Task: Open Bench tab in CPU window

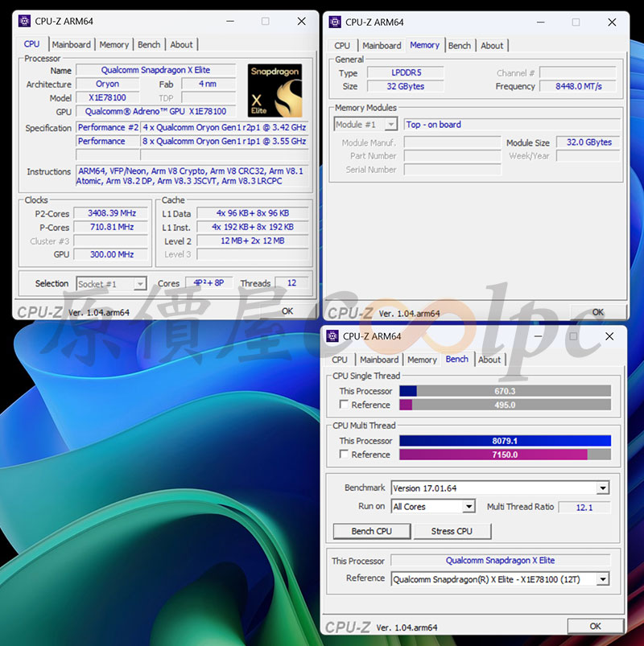Action: point(149,44)
